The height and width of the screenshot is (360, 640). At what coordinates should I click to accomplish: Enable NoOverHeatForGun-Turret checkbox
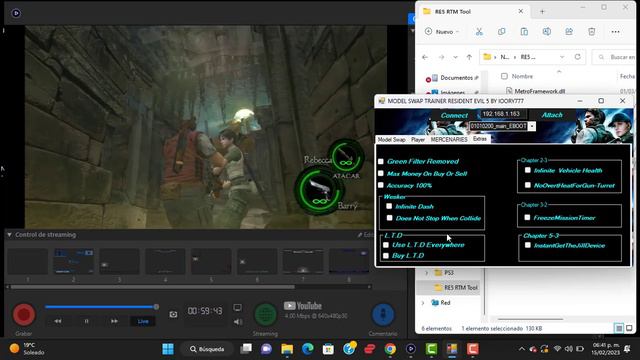point(528,185)
